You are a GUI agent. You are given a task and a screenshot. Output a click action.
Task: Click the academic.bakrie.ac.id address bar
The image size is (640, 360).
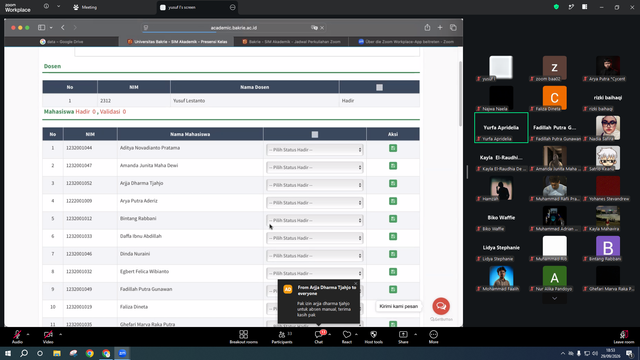point(234,28)
